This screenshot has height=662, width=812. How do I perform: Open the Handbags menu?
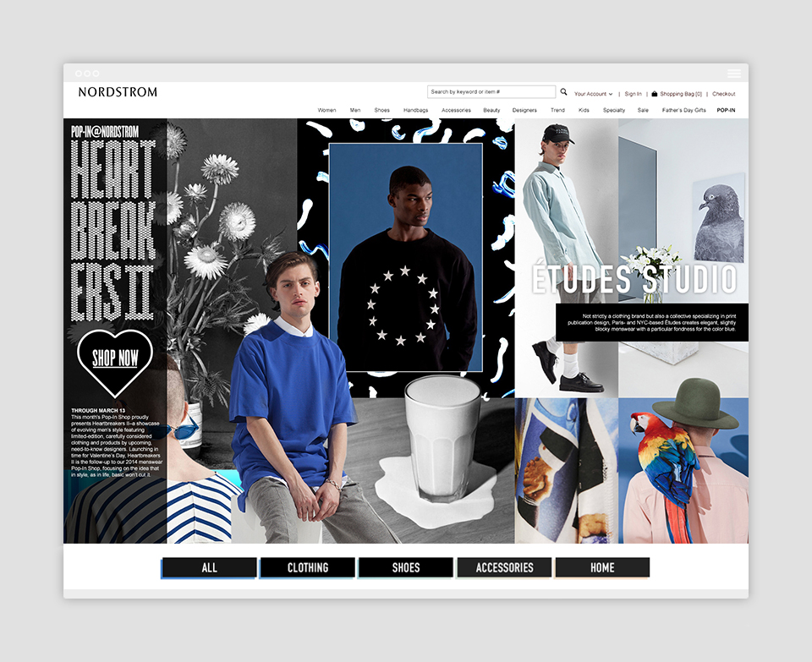tap(416, 110)
